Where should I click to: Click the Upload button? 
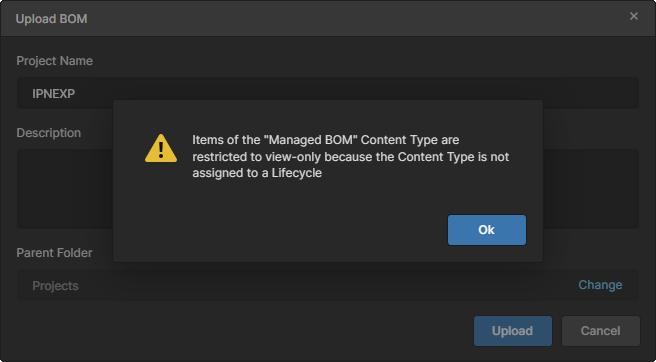click(512, 331)
